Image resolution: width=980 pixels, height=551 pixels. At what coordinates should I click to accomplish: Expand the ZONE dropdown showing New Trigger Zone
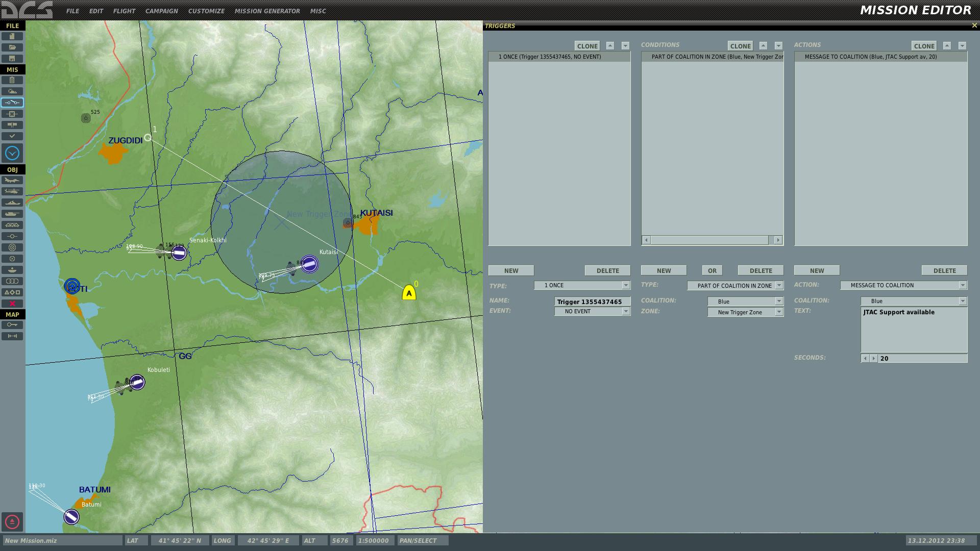[745, 312]
